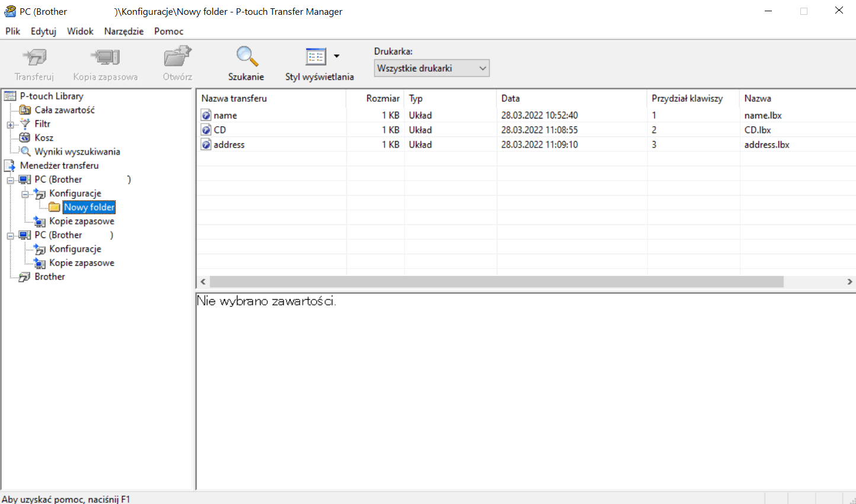Click the Otwórz folder toolbar icon

(x=177, y=57)
